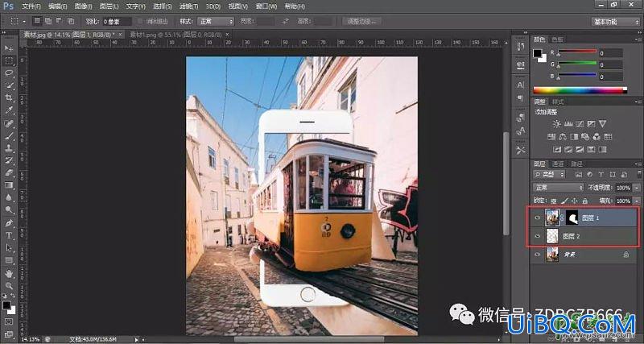Open the Color panel flyout menu
Viewport: 644px width, 344px height.
click(638, 39)
